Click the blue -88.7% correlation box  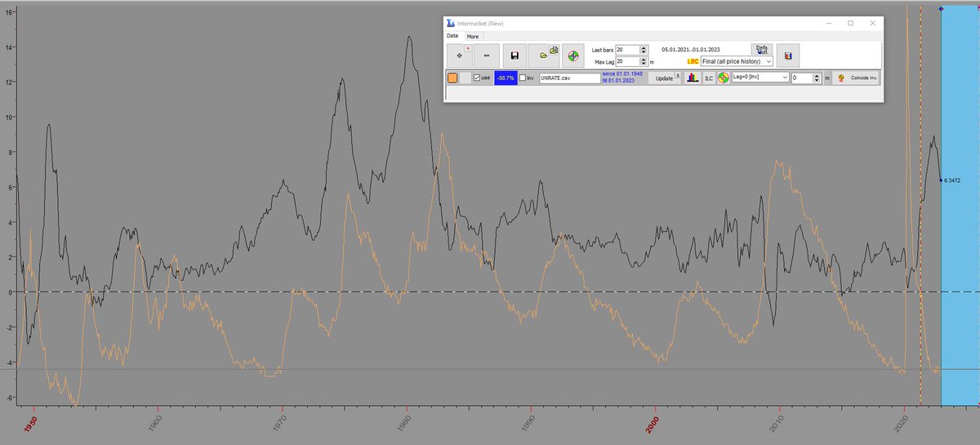coord(506,78)
